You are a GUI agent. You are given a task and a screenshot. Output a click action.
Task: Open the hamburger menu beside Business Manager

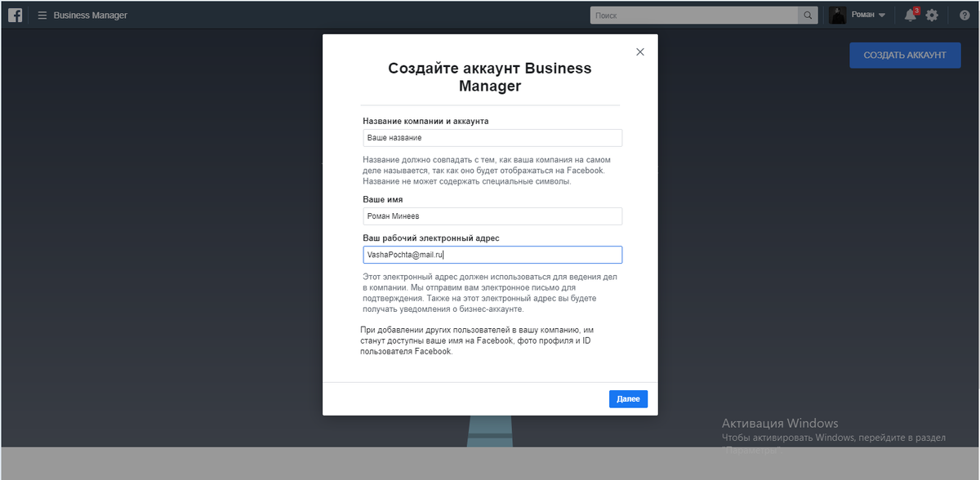click(x=42, y=16)
